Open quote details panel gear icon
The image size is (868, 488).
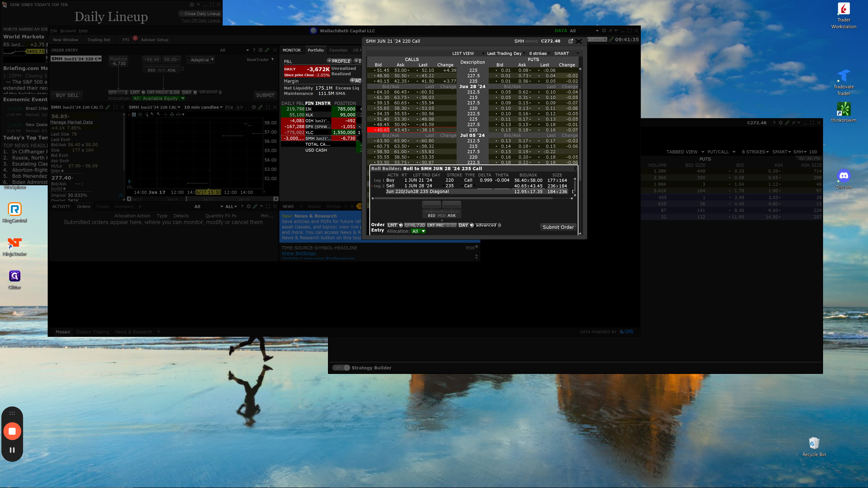101,107
